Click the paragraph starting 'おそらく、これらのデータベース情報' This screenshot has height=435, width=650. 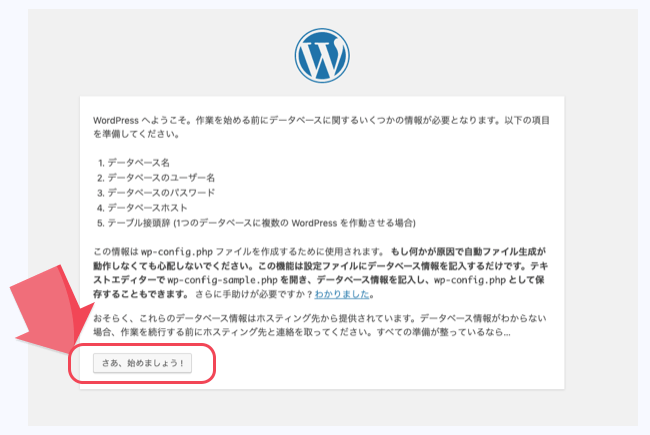pyautogui.click(x=320, y=325)
